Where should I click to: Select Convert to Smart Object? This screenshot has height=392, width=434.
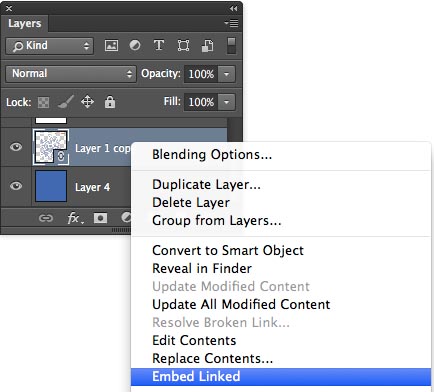(228, 250)
